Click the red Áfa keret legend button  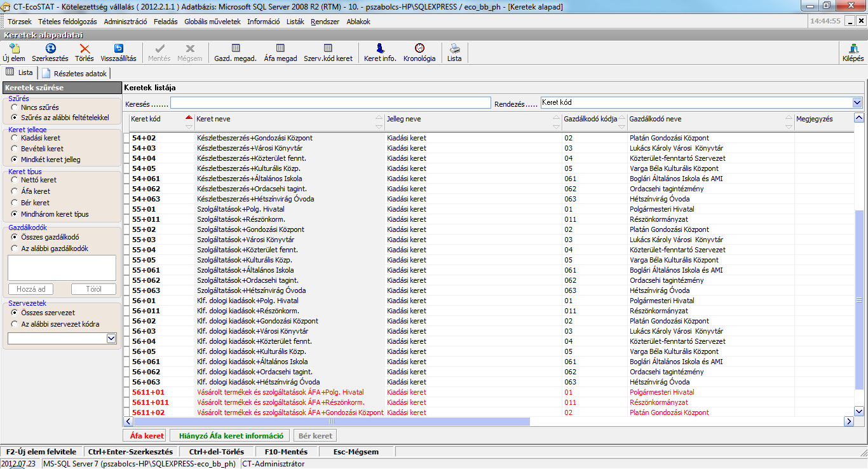(x=144, y=436)
